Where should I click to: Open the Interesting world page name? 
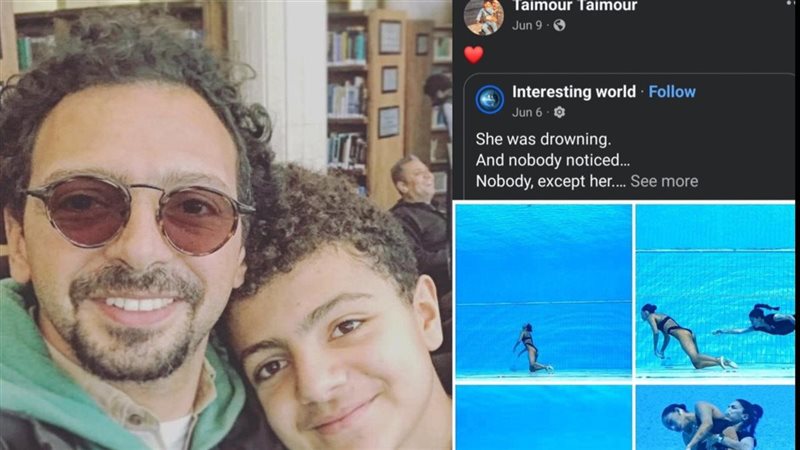pyautogui.click(x=574, y=92)
